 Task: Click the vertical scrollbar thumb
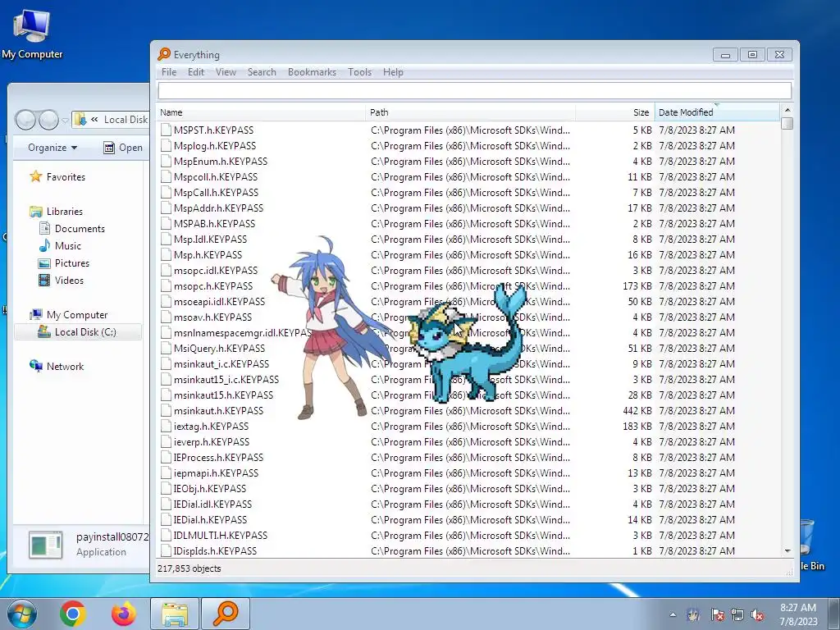point(787,123)
